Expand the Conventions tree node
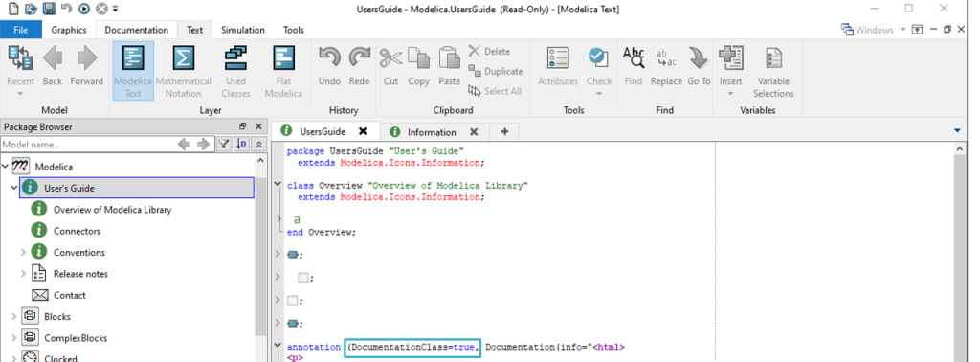This screenshot has height=362, width=980. pos(23,252)
